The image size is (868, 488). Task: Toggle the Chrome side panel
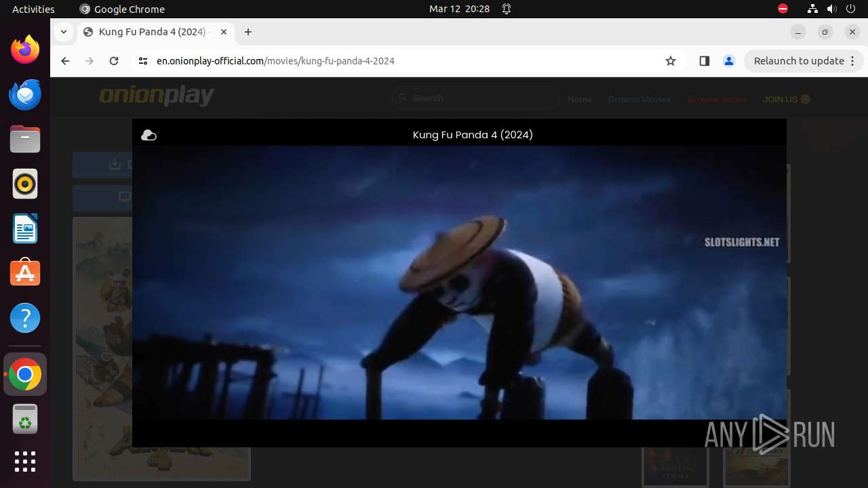[704, 61]
